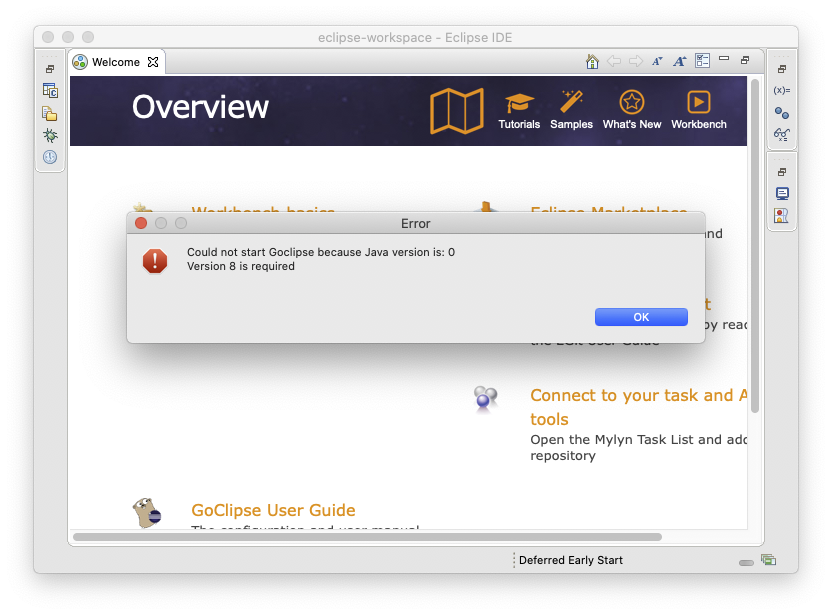Viewport: 832px width, 615px height.
Task: Click the What's New star icon
Action: coord(631,102)
